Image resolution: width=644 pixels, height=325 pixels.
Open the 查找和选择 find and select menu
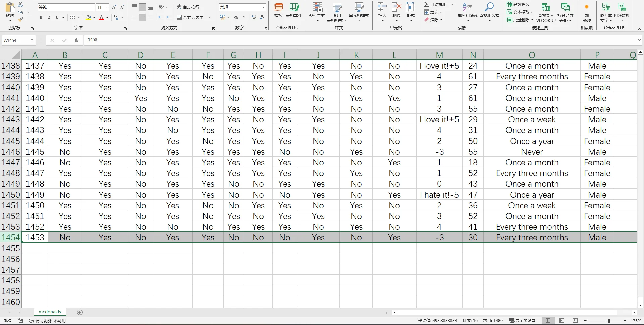[x=489, y=13]
